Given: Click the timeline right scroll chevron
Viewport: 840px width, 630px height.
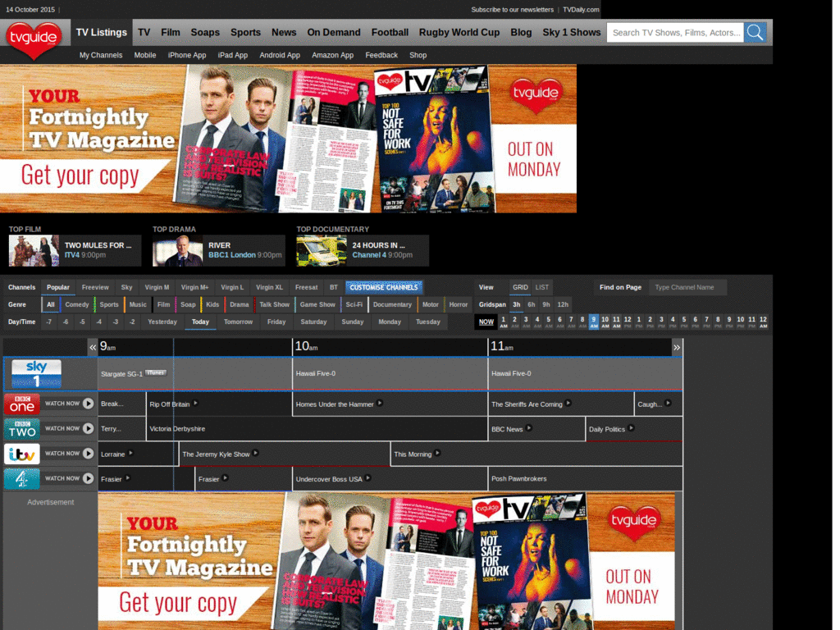Looking at the screenshot, I should (x=676, y=347).
